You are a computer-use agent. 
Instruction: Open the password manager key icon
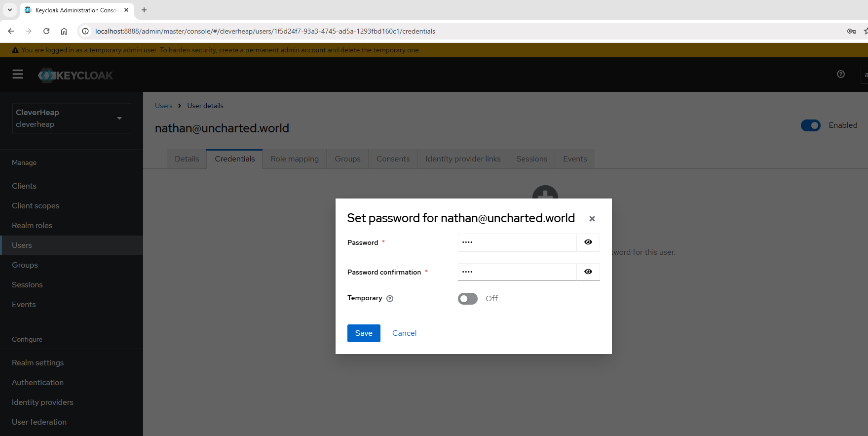[x=852, y=31]
